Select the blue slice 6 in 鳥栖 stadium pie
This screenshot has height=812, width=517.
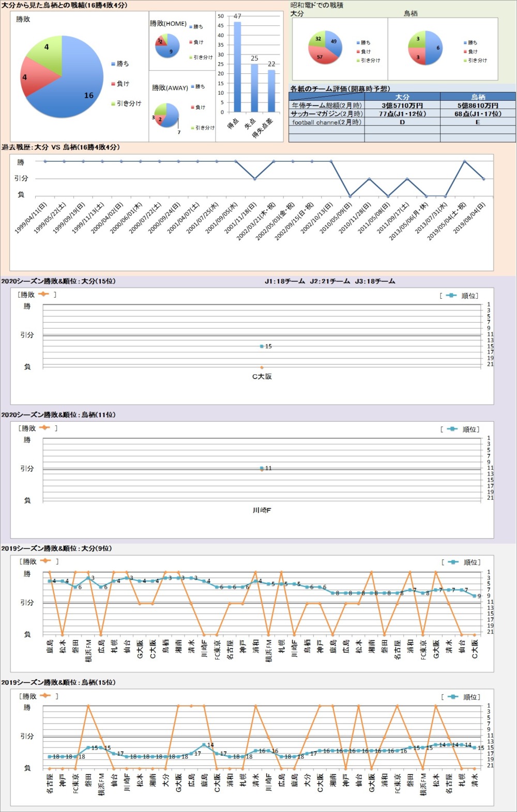[x=434, y=48]
